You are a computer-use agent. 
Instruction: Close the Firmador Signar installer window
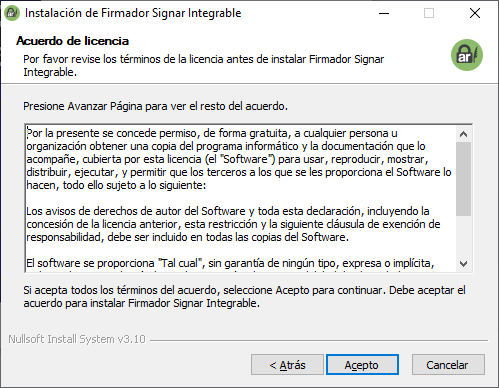474,13
